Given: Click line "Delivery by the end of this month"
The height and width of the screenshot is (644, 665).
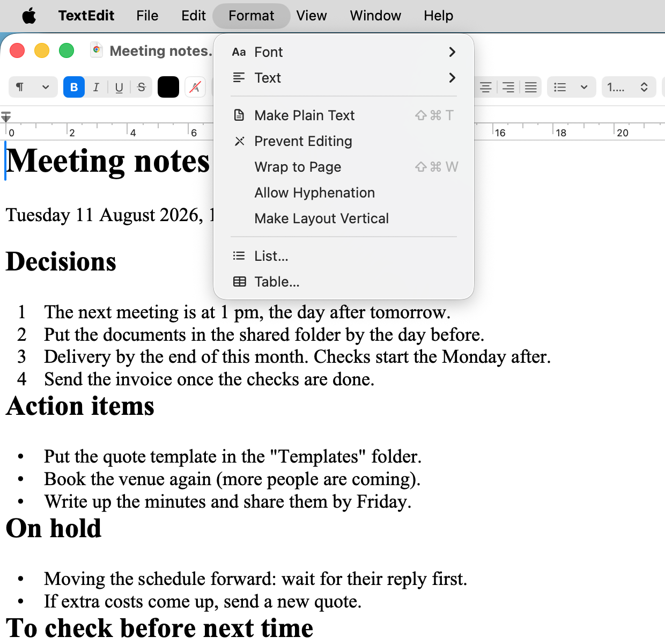Looking at the screenshot, I should point(297,357).
